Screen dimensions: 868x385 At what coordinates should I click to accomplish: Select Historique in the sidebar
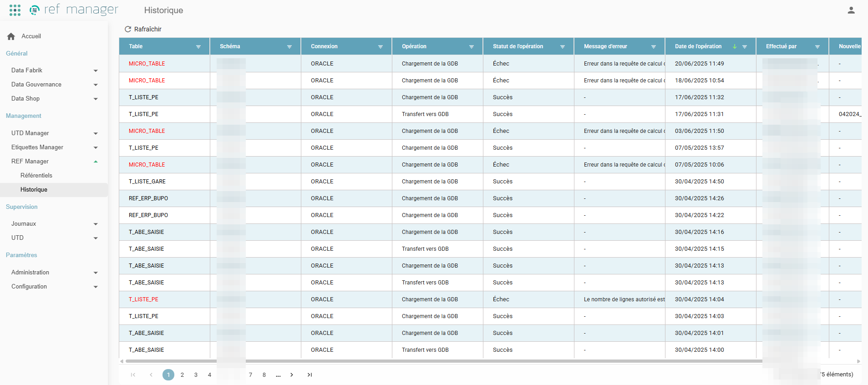coord(54,190)
